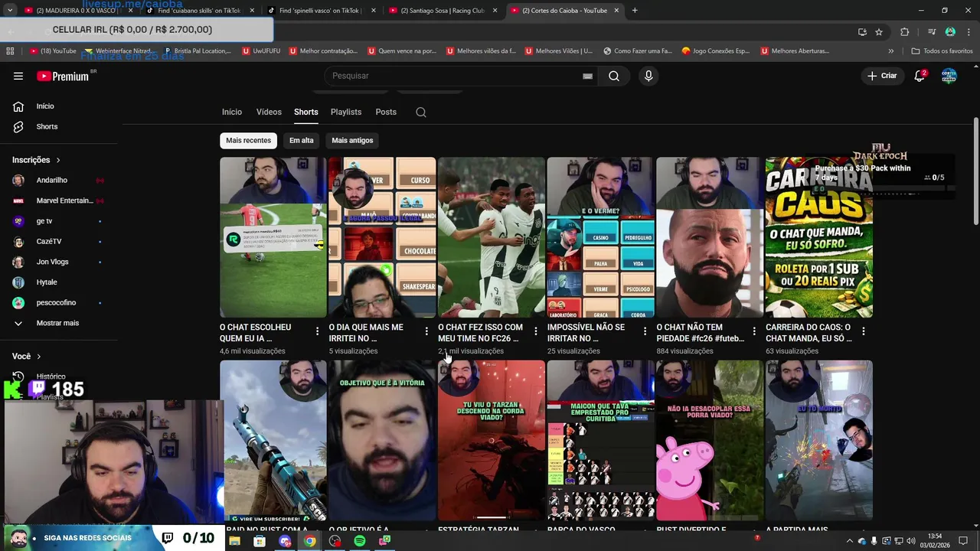This screenshot has width=980, height=551.
Task: Click the Criar button
Action: click(882, 76)
